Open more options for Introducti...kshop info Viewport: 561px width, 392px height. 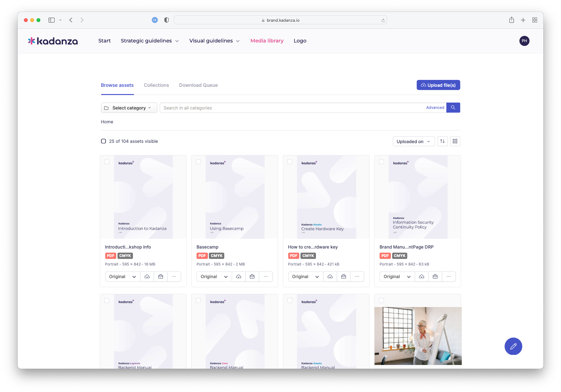pyautogui.click(x=174, y=277)
